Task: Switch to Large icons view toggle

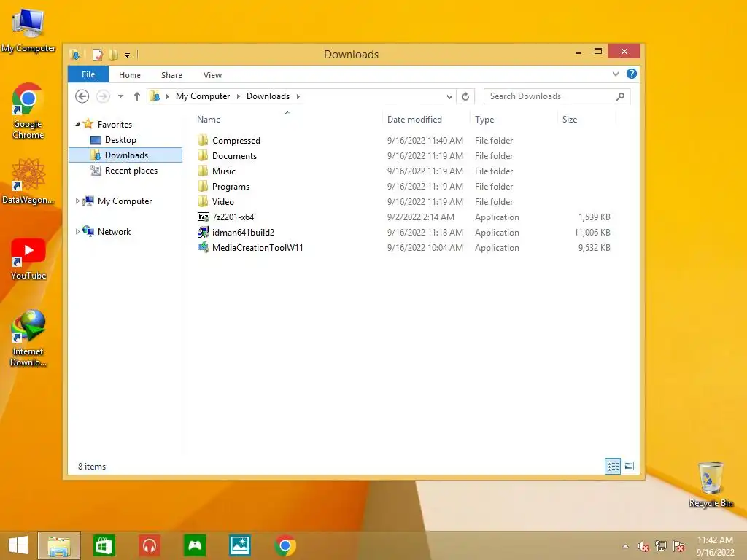Action: pos(629,466)
